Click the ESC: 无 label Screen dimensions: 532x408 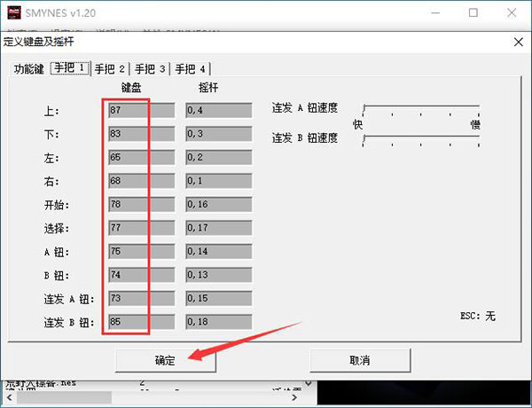(x=478, y=316)
